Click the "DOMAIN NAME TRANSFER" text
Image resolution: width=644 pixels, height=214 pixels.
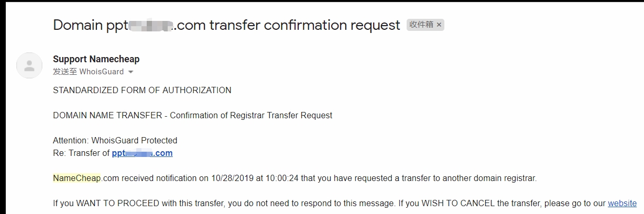(x=107, y=116)
